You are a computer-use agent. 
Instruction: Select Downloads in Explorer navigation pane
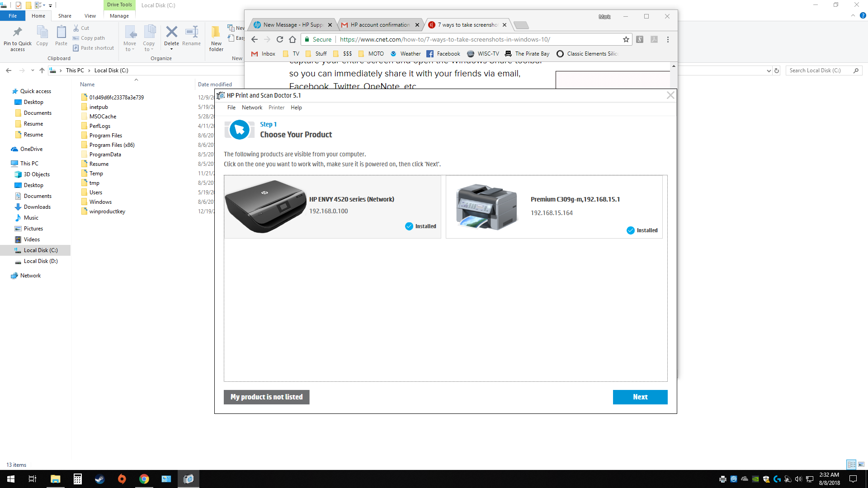pyautogui.click(x=37, y=207)
